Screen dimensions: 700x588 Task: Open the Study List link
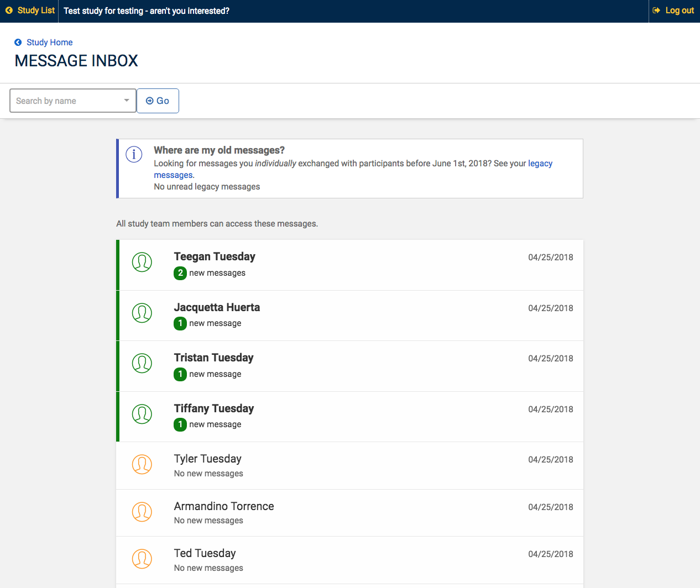[x=36, y=11]
